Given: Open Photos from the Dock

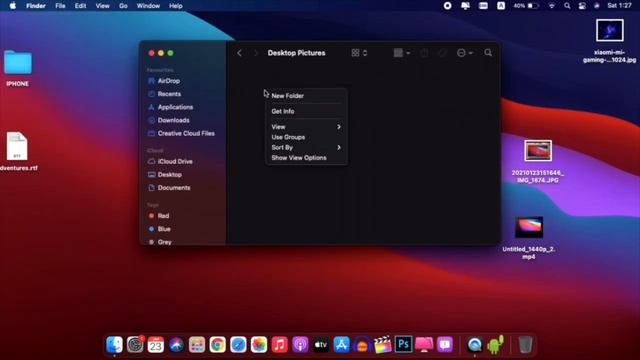Looking at the screenshot, I should point(259,345).
